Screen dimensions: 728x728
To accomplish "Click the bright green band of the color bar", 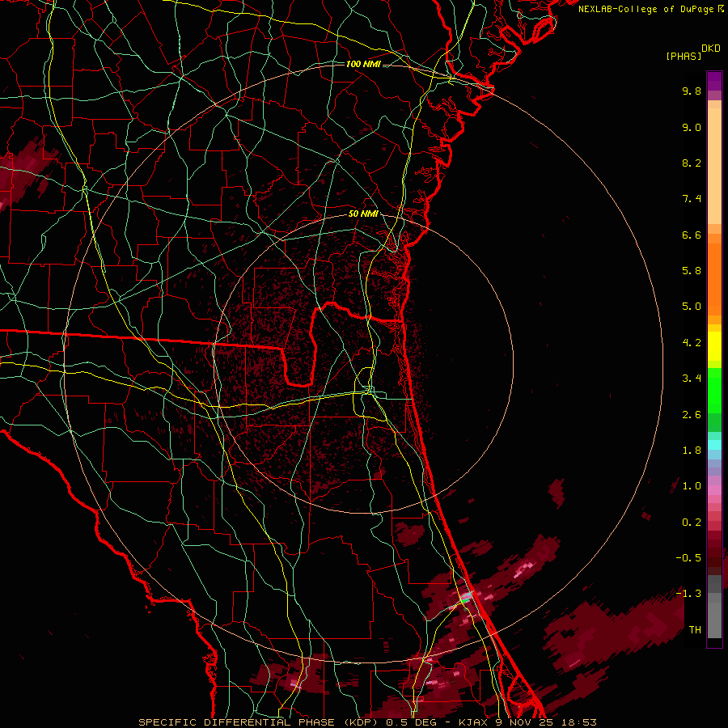I will [x=714, y=391].
